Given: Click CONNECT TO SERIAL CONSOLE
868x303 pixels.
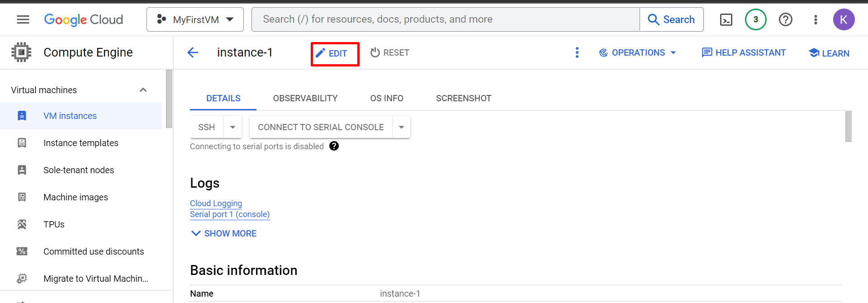Looking at the screenshot, I should [x=321, y=127].
